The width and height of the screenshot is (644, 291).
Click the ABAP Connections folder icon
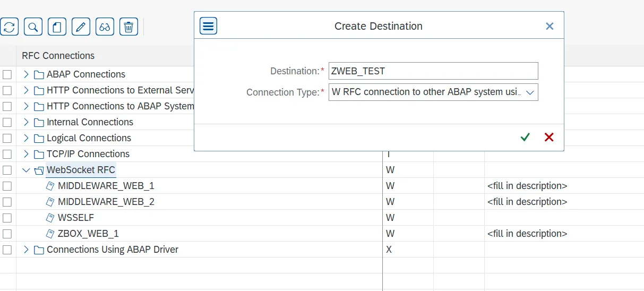point(39,74)
